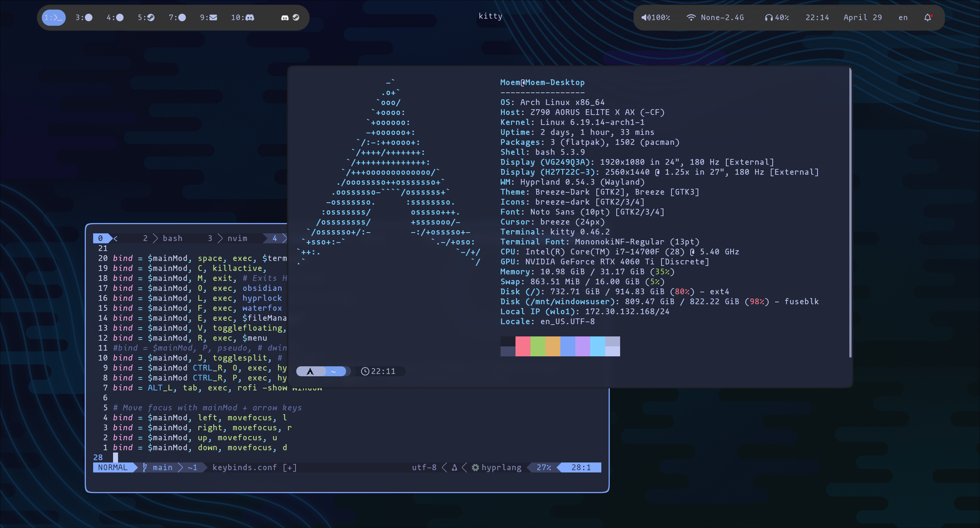Viewport: 980px width, 528px height.
Task: Click the headphones 40% indicator
Action: click(776, 18)
